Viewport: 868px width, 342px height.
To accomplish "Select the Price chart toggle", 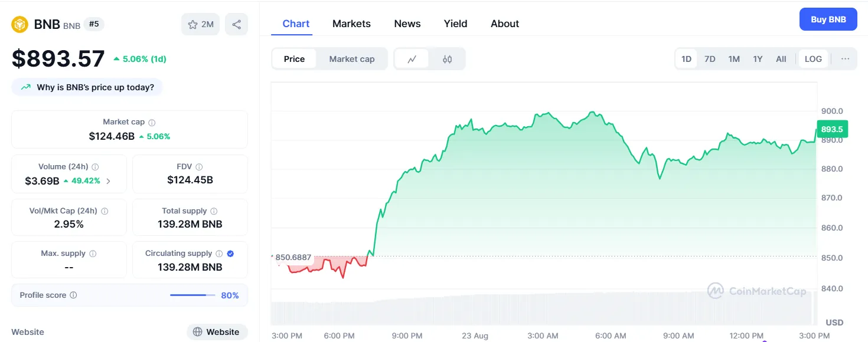I will click(294, 59).
